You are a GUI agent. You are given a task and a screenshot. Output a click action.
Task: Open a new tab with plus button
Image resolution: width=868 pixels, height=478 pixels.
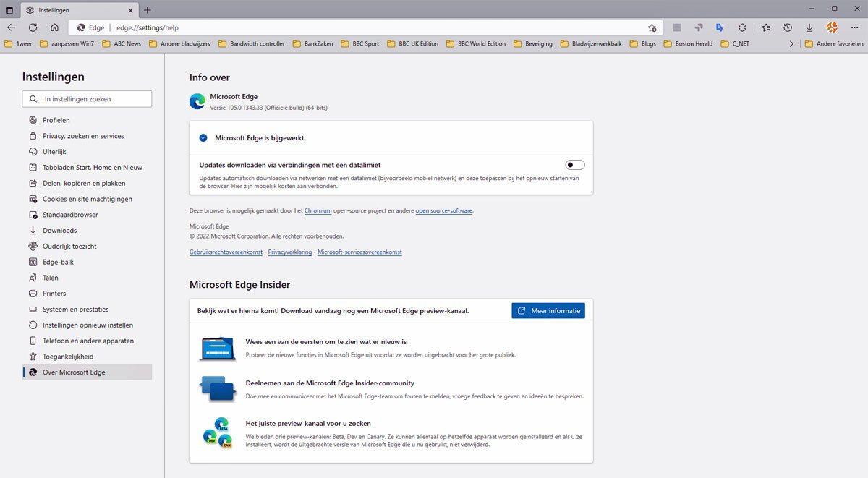coord(148,10)
